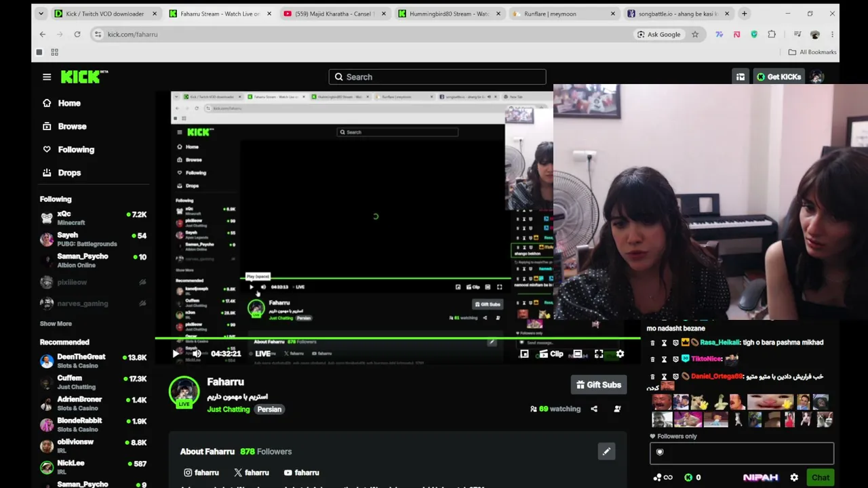Delete TiktoNice's message with trash icon

click(x=653, y=359)
